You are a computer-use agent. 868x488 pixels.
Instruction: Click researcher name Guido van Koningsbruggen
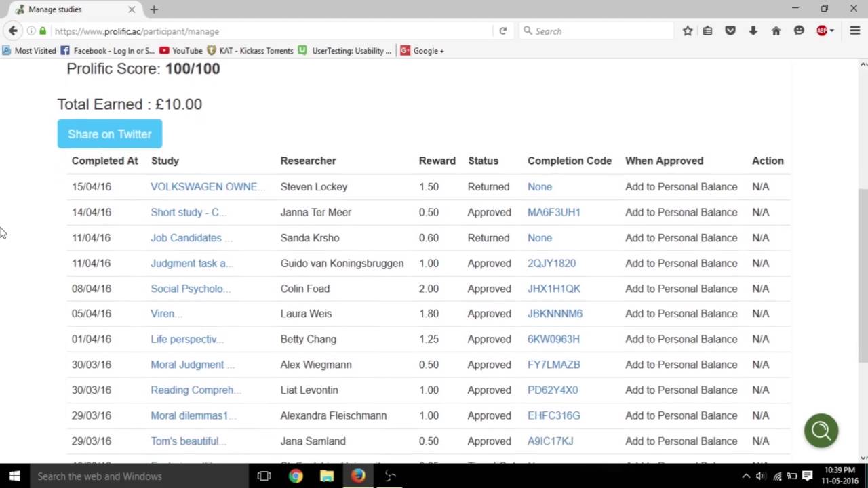coord(342,263)
